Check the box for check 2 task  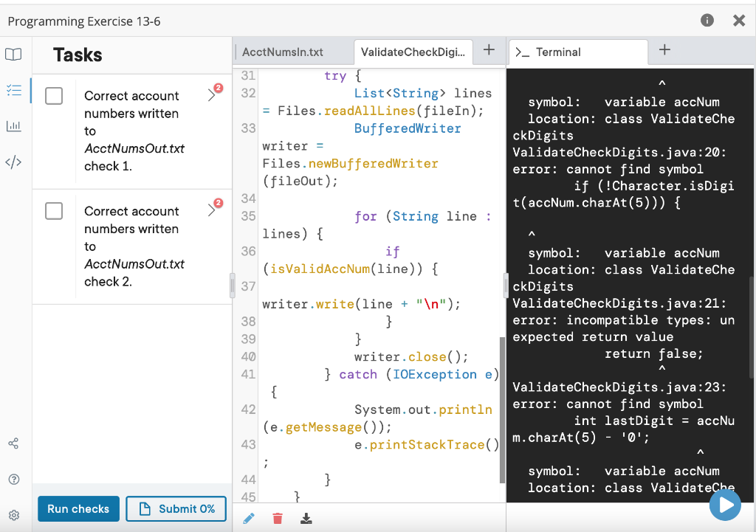coord(54,211)
